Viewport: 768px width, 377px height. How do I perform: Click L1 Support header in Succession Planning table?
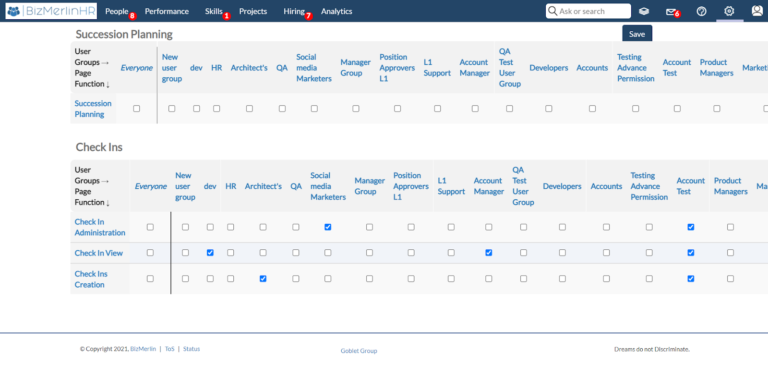(x=437, y=68)
